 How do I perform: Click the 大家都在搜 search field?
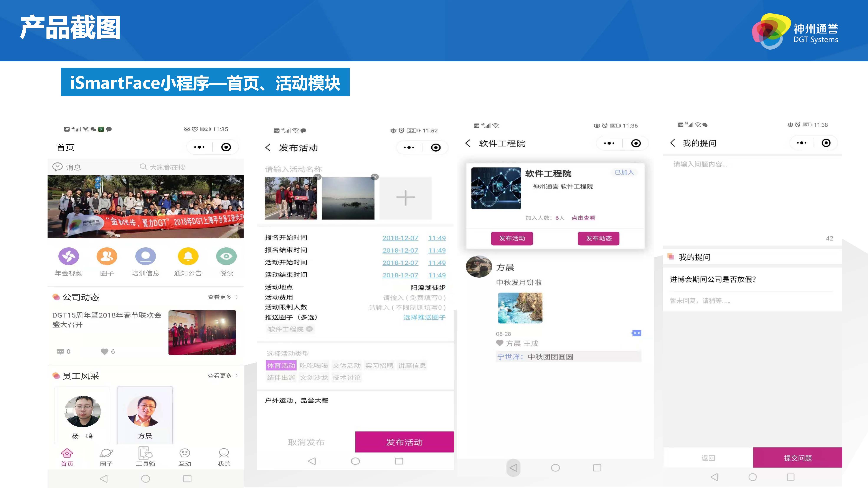point(162,167)
